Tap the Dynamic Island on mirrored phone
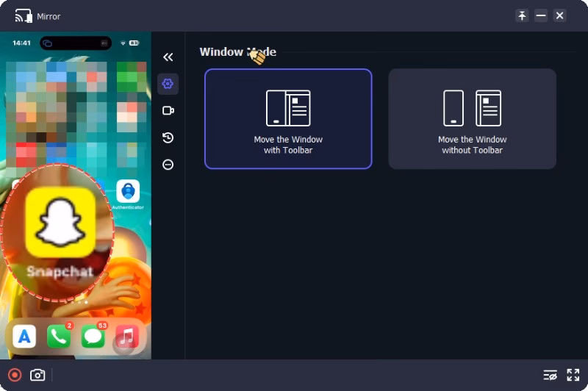This screenshot has height=391, width=588. point(76,43)
